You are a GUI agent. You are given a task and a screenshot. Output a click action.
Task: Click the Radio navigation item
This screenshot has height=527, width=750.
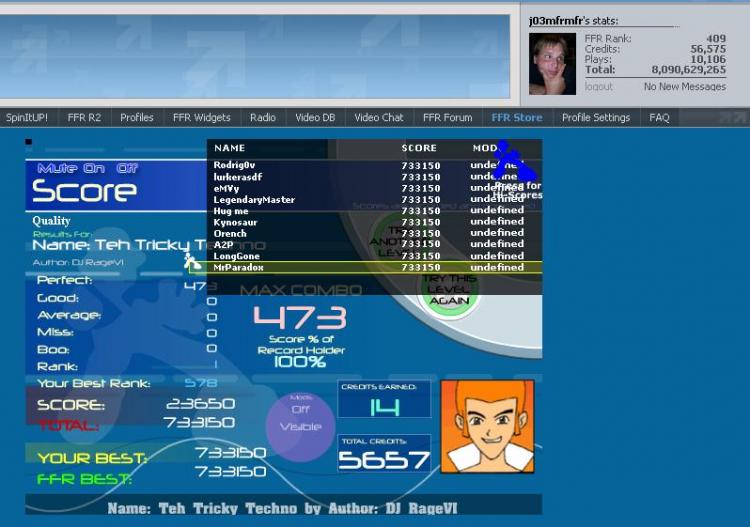coord(263,118)
